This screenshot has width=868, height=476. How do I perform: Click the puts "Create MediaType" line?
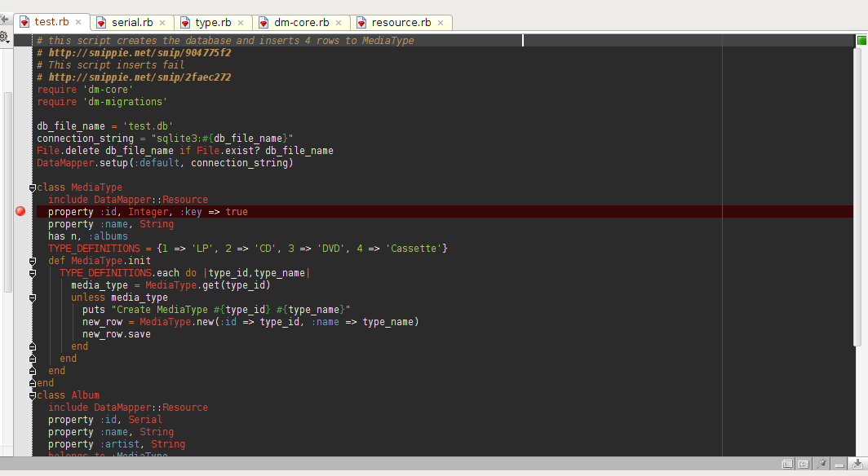pos(216,310)
